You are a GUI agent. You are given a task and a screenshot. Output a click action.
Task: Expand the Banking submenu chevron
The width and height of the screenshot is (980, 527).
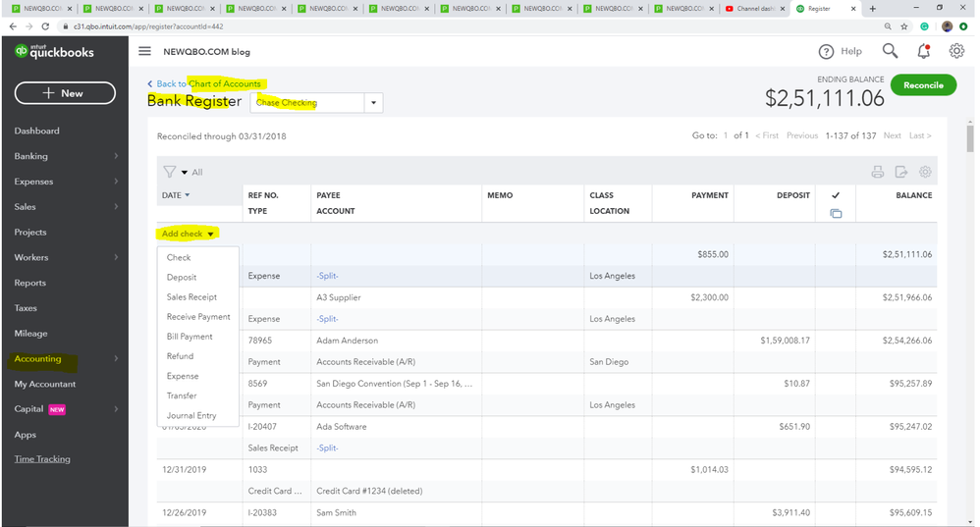[116, 156]
